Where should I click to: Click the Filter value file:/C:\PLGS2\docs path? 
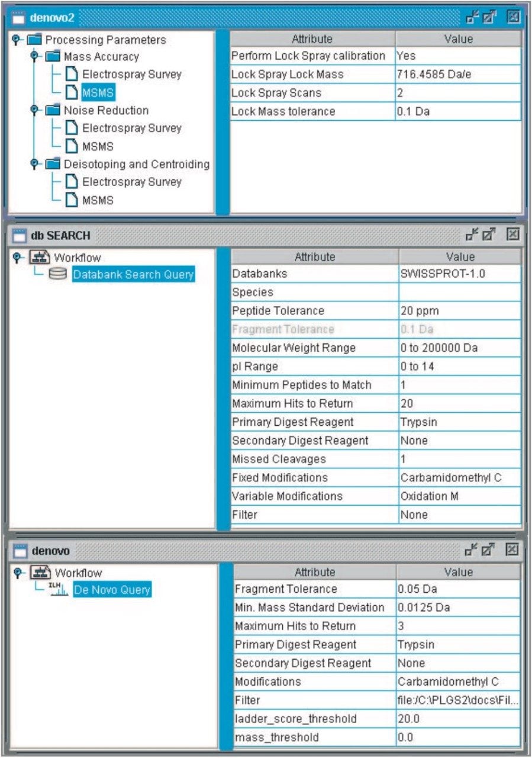tap(459, 700)
